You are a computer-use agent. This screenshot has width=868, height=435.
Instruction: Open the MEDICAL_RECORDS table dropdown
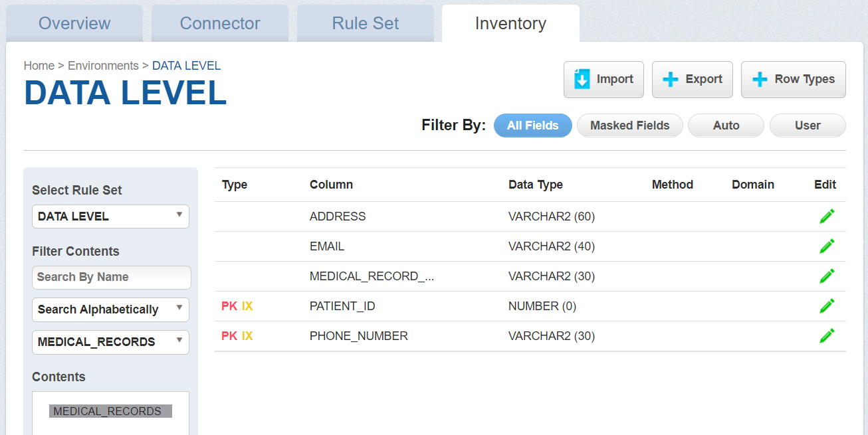110,342
